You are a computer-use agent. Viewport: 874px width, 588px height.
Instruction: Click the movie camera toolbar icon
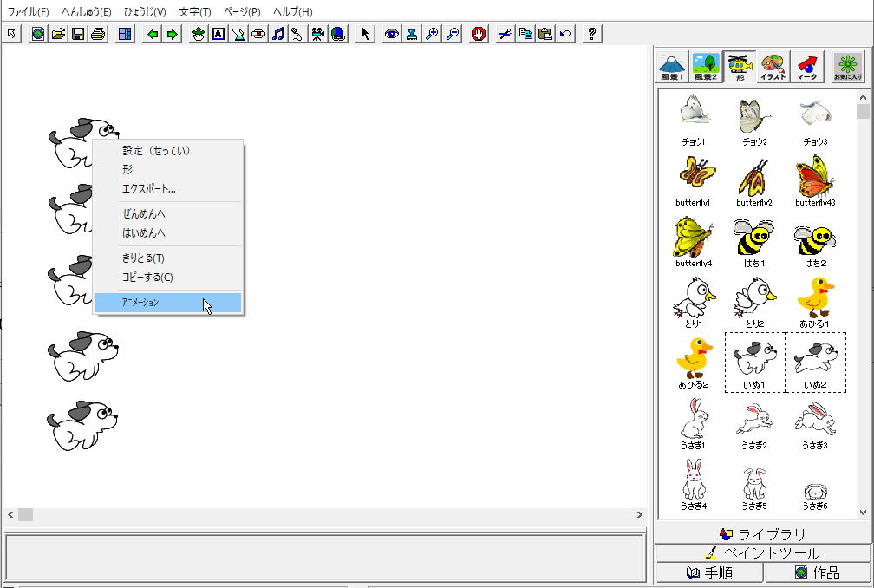click(x=318, y=34)
